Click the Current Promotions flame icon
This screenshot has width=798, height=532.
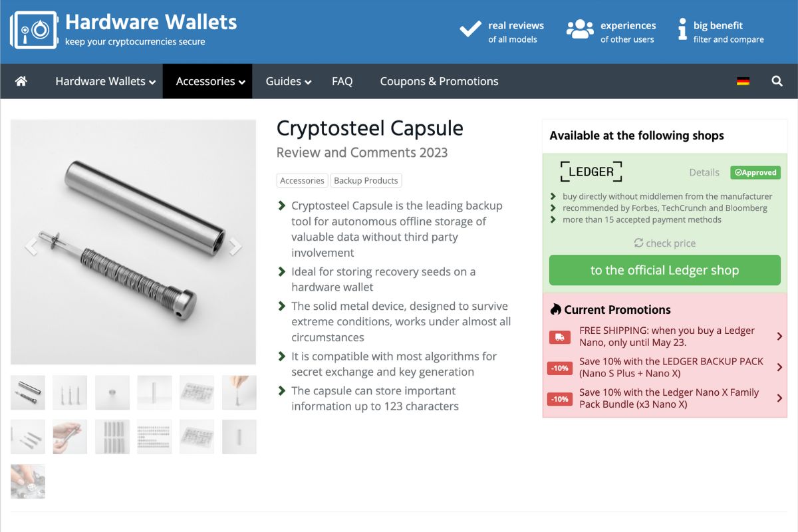(556, 309)
